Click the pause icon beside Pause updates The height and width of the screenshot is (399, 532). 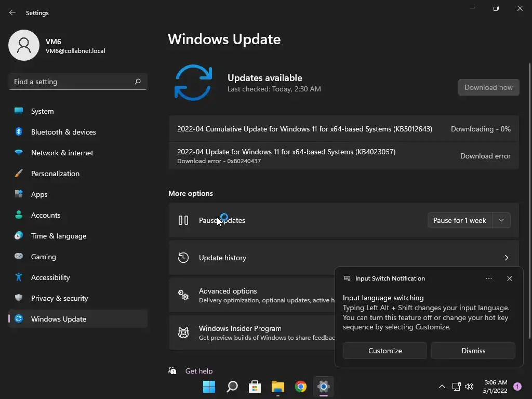(183, 220)
